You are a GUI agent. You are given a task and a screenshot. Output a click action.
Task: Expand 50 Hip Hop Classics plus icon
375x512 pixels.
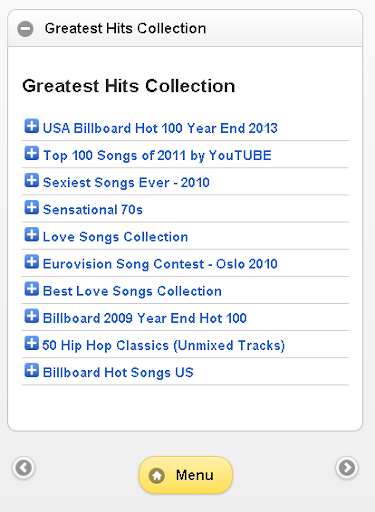pos(32,343)
